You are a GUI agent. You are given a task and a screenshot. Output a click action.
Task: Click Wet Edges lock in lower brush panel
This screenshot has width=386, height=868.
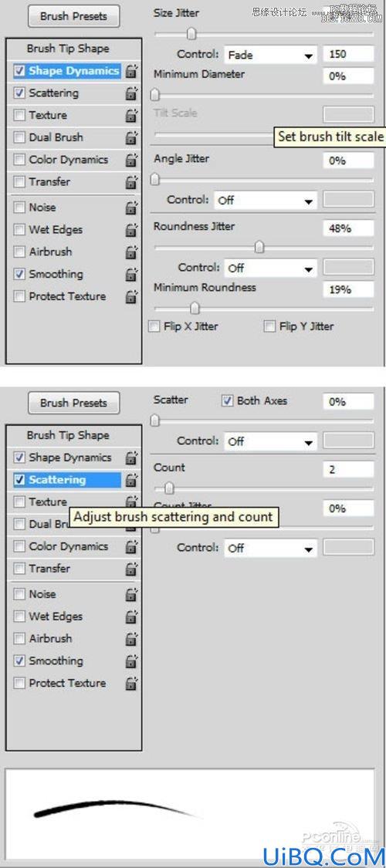[x=131, y=616]
